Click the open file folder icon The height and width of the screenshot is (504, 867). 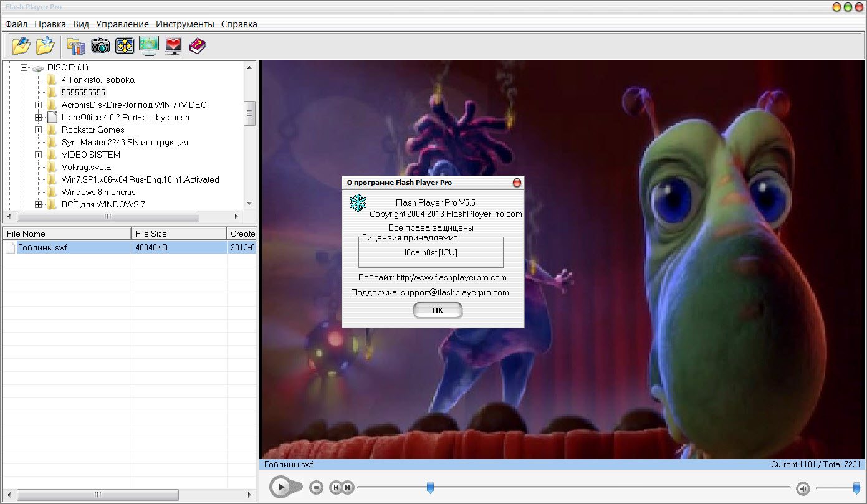21,45
